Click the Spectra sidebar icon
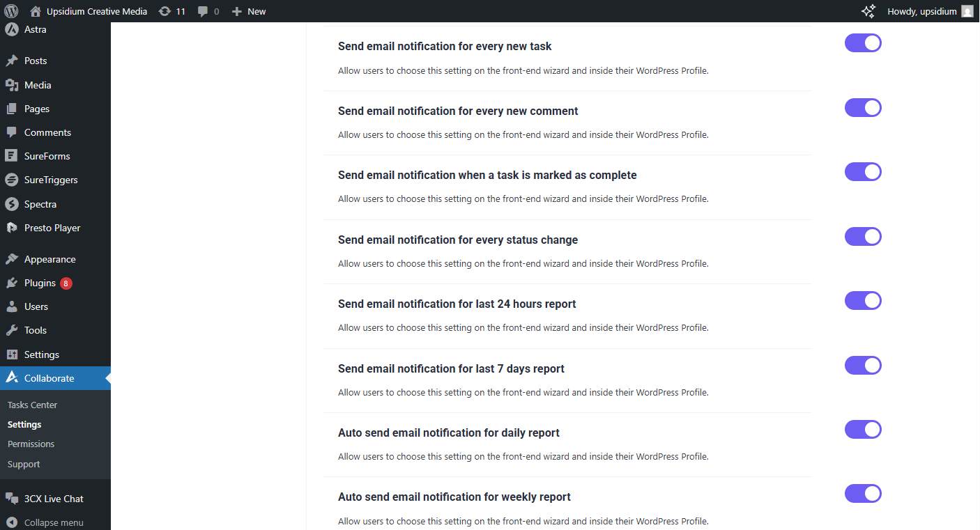The width and height of the screenshot is (980, 530). coord(11,204)
